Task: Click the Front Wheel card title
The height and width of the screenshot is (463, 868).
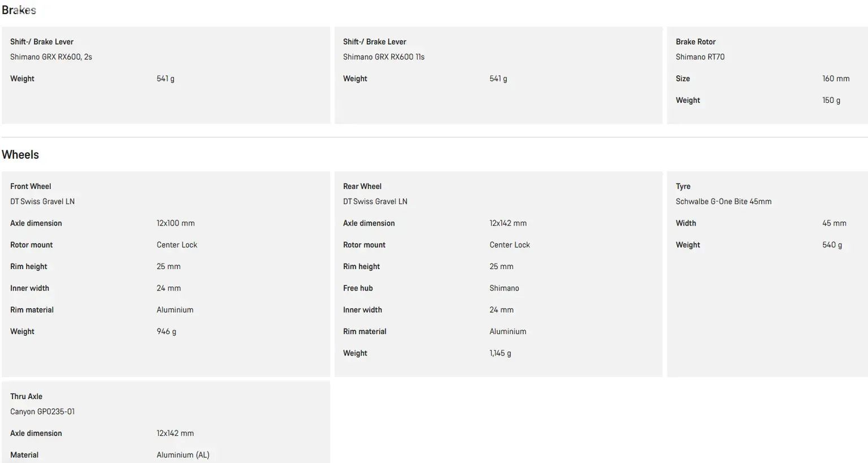Action: (x=31, y=187)
